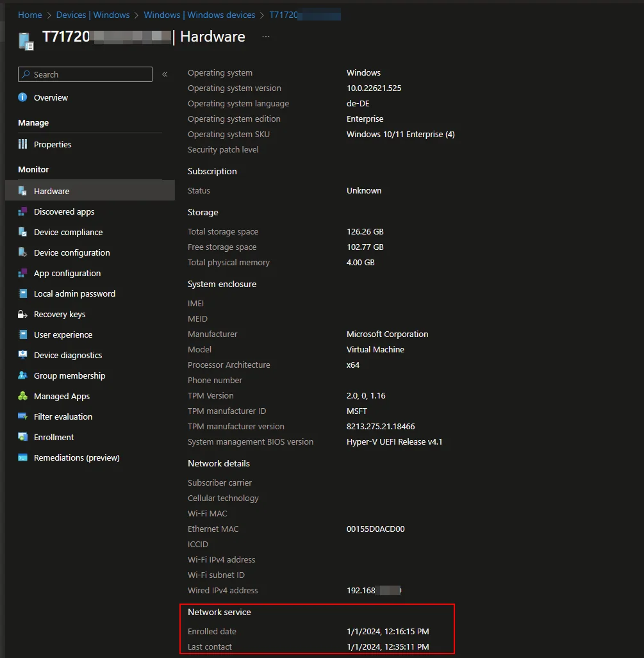Viewport: 644px width, 658px height.
Task: Click the Discovered apps icon
Action: pyautogui.click(x=22, y=211)
